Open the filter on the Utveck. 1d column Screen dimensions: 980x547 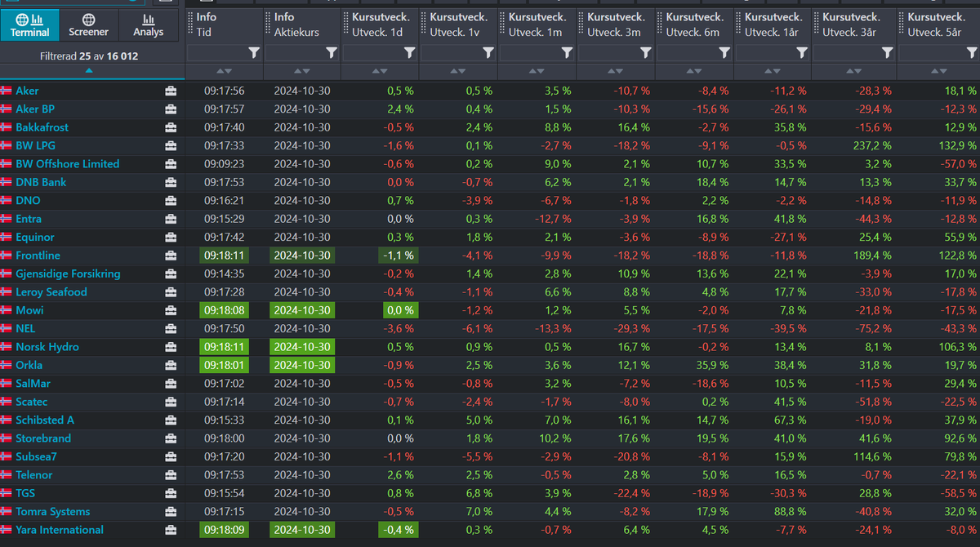tap(410, 52)
